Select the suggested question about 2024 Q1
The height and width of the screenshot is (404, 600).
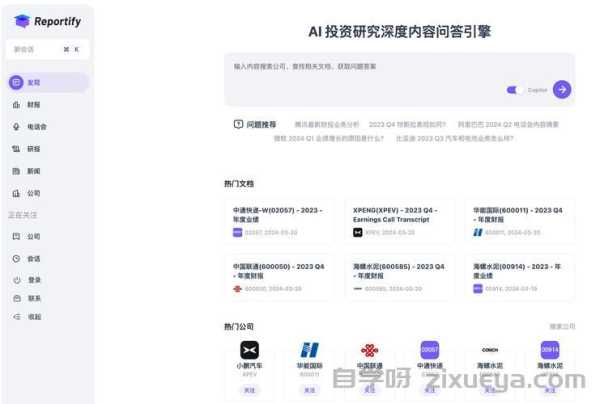pyautogui.click(x=329, y=138)
